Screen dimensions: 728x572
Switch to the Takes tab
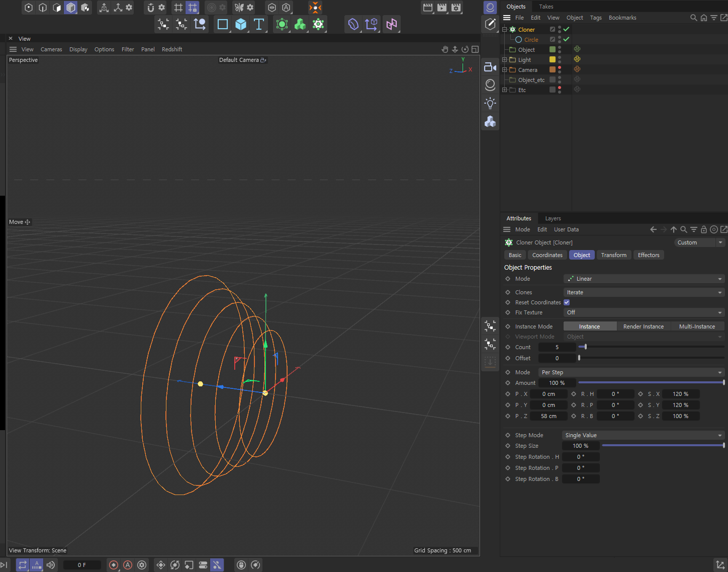pos(546,7)
